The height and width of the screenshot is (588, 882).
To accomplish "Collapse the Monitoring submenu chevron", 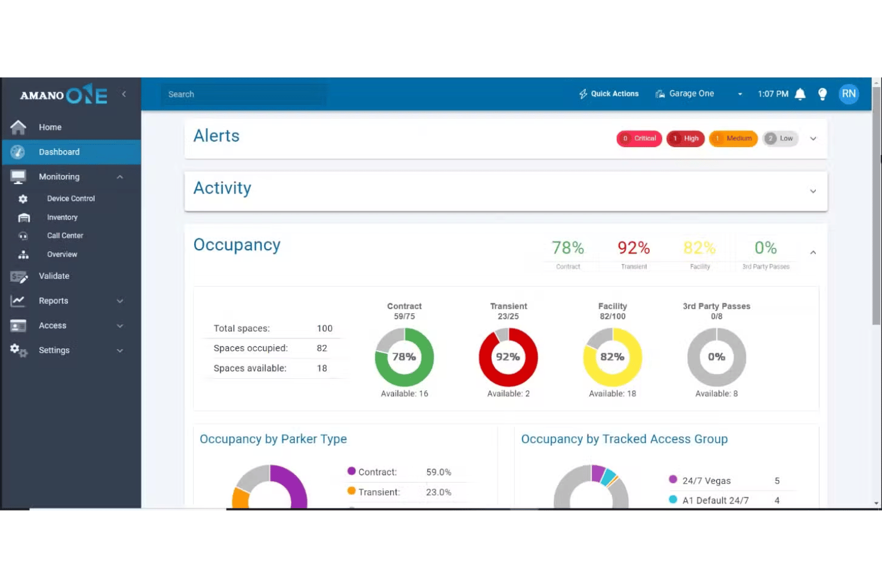I will (x=120, y=177).
